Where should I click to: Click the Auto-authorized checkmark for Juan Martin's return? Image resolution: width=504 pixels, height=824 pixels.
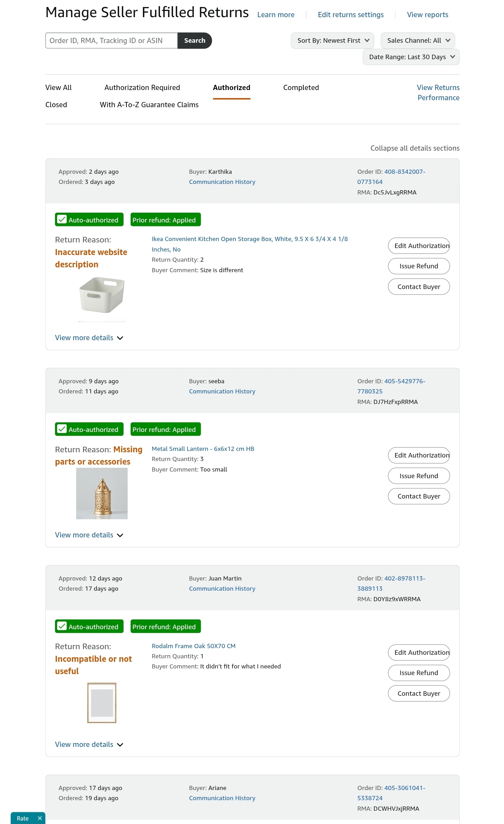62,626
